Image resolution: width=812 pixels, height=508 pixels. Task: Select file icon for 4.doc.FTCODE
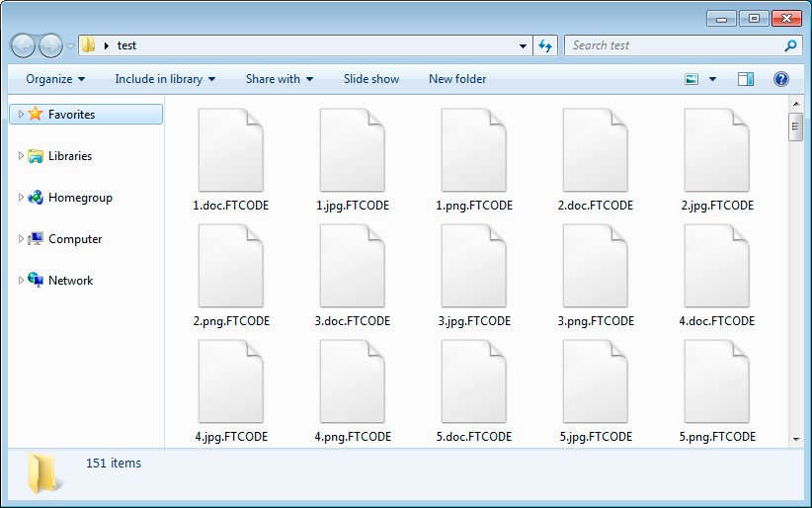[x=717, y=266]
